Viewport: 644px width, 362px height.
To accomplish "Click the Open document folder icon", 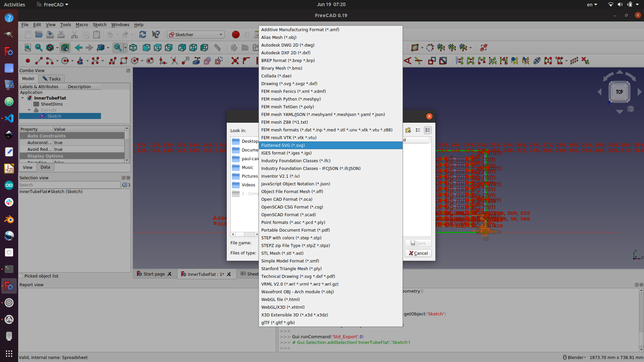I will click(x=39, y=35).
